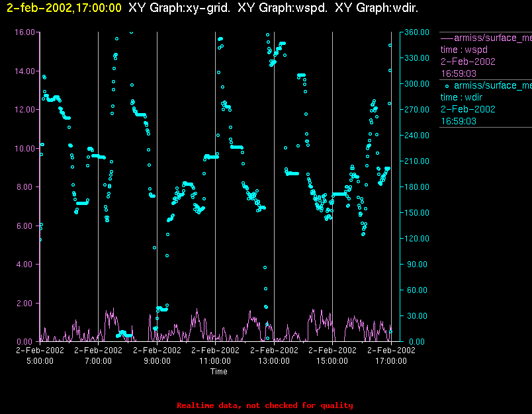This screenshot has width=532, height=414.
Task: Click the 30.00 wind direction axis label
Action: 418,315
